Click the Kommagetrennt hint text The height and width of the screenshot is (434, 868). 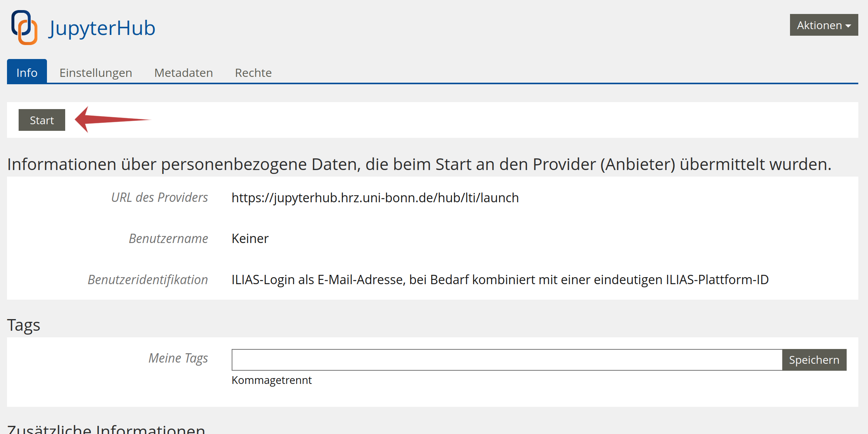(272, 380)
